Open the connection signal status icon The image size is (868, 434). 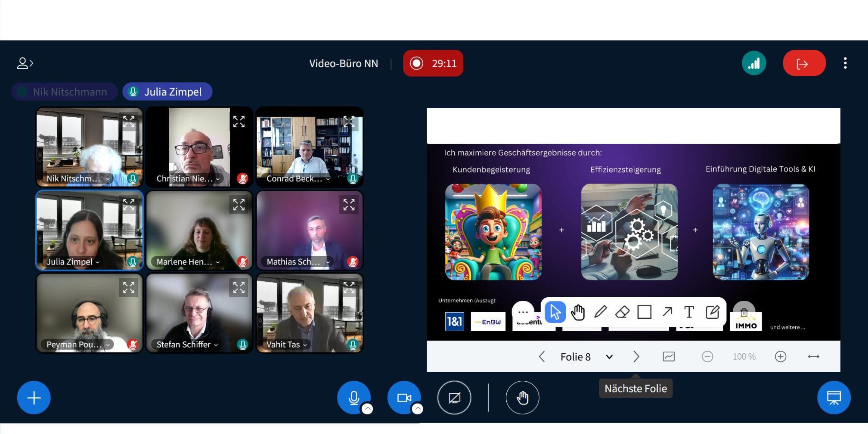tap(753, 63)
